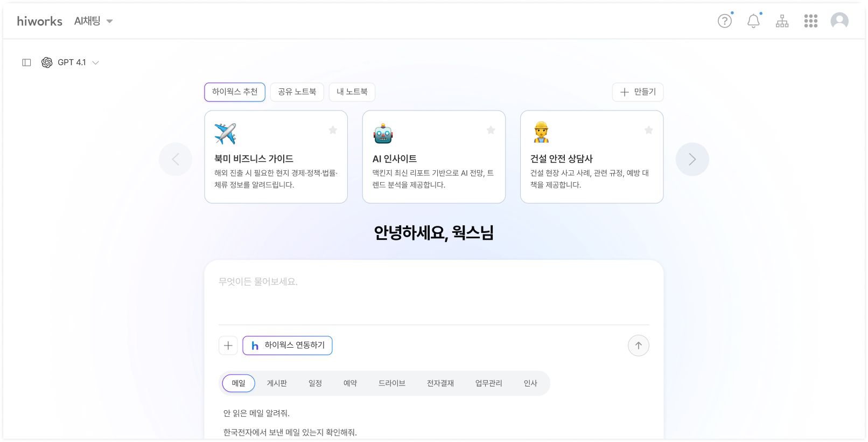The image size is (868, 442).
Task: Open the user profile avatar
Action: (x=839, y=21)
